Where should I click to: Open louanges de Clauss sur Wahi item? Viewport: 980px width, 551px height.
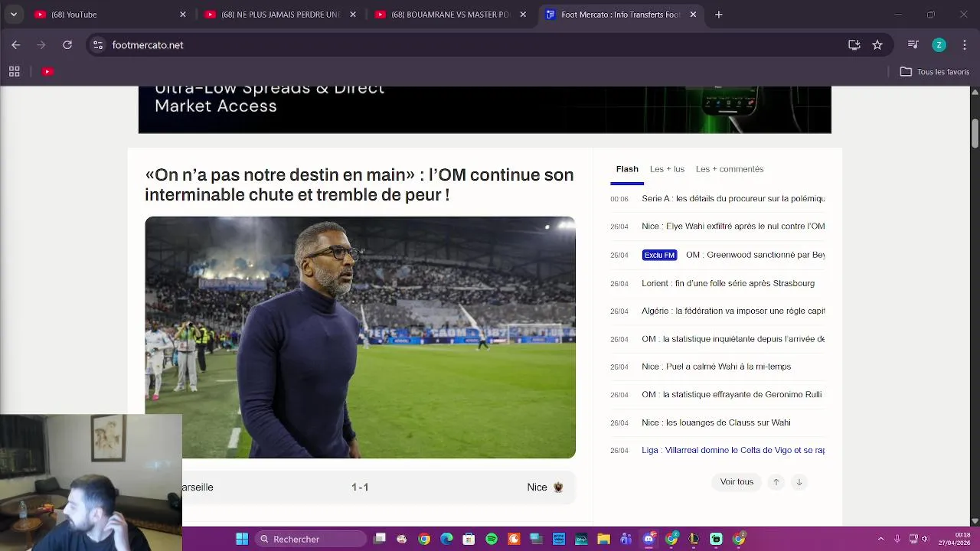pyautogui.click(x=716, y=422)
